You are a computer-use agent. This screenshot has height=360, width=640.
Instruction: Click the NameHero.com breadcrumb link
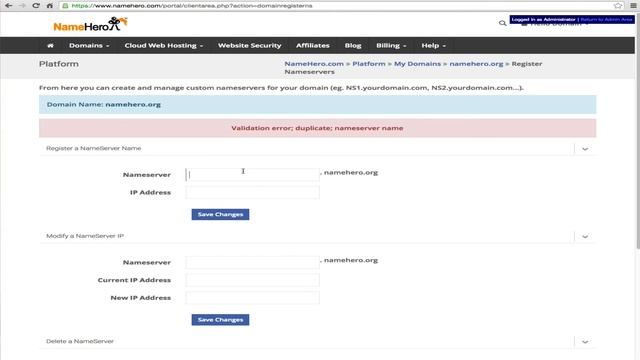point(314,64)
